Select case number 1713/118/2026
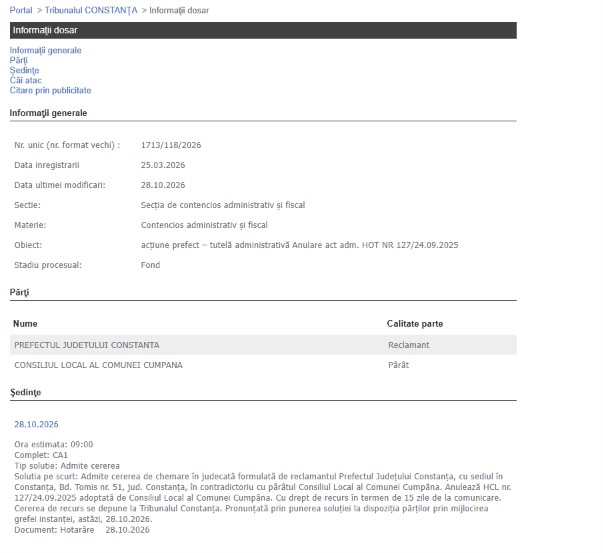Image resolution: width=603 pixels, height=553 pixels. [171, 145]
